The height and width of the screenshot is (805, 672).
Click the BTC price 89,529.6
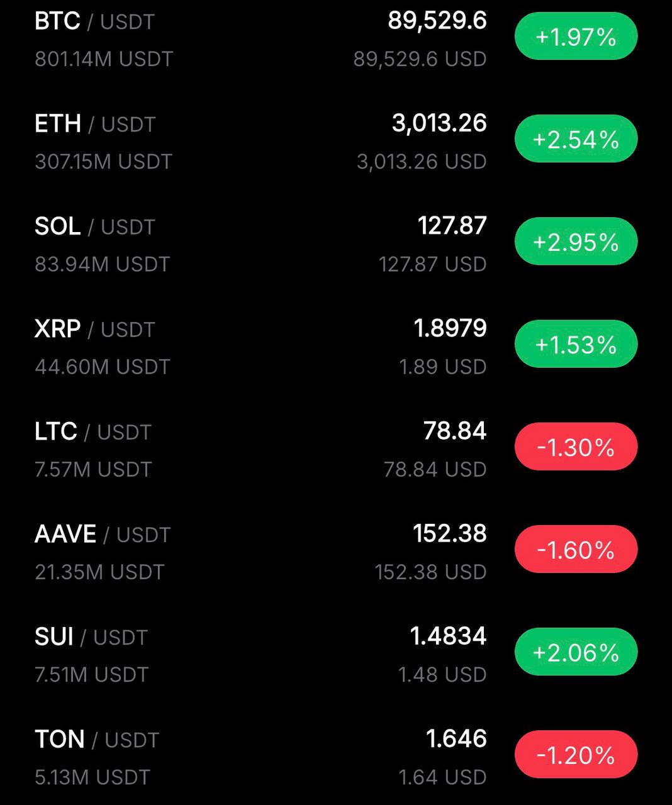437,21
